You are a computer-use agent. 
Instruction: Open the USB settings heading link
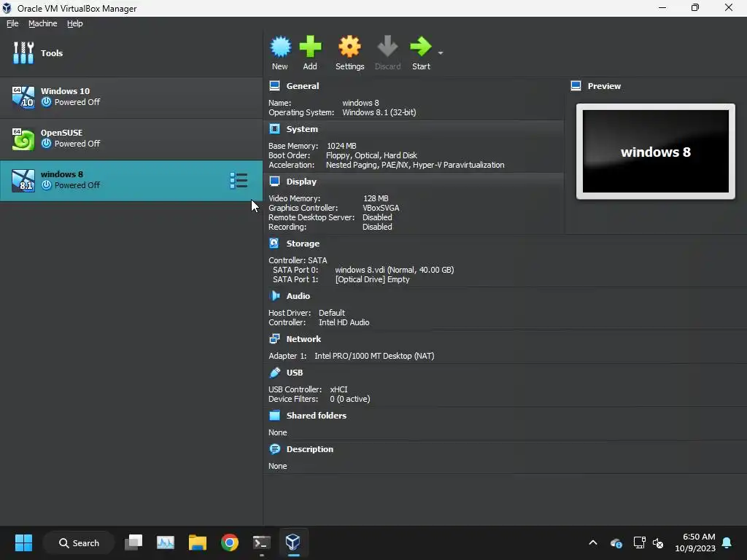(295, 373)
